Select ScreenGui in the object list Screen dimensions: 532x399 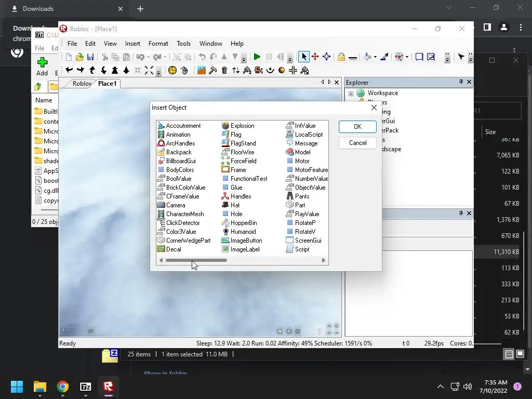click(308, 240)
